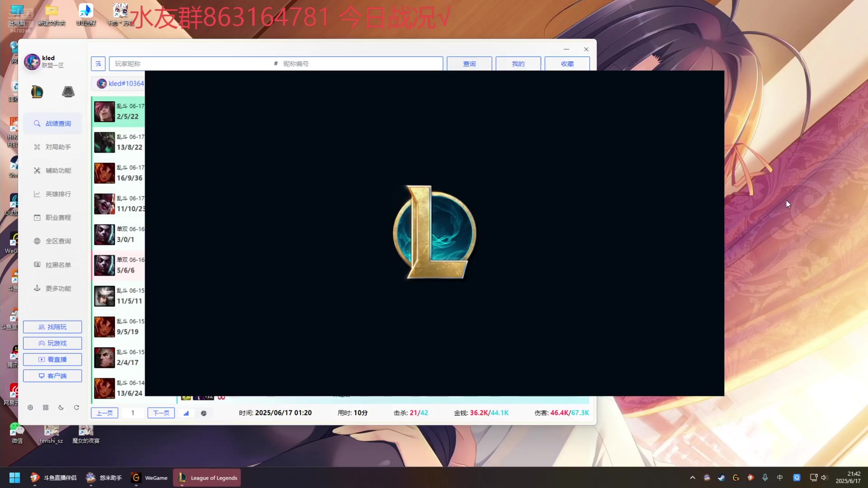Focus the 昵称编号 input field
Viewport: 868px width, 488px height.
(x=362, y=64)
